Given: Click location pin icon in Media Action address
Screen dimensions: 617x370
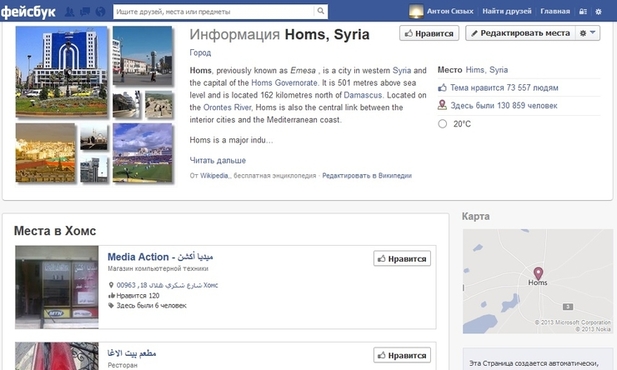Looking at the screenshot, I should coord(111,285).
